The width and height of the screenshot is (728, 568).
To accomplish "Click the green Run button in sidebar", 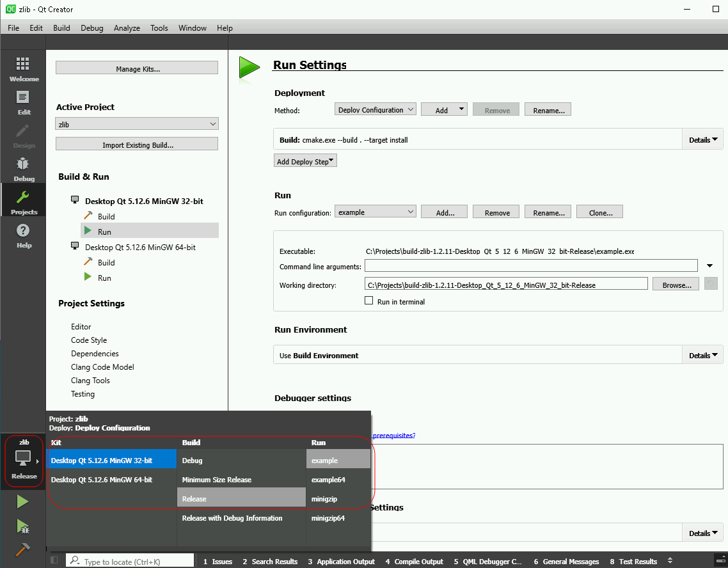I will [x=22, y=501].
